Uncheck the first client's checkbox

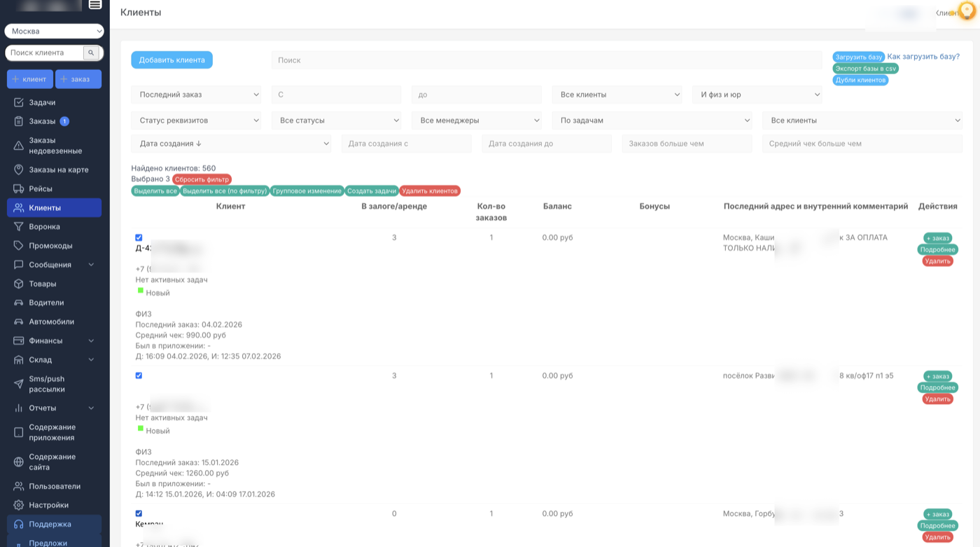pyautogui.click(x=139, y=237)
